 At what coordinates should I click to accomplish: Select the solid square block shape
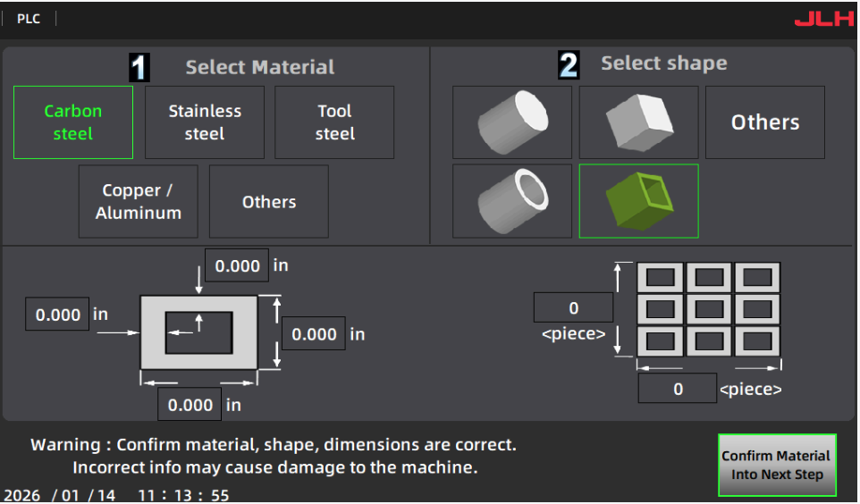coord(638,122)
